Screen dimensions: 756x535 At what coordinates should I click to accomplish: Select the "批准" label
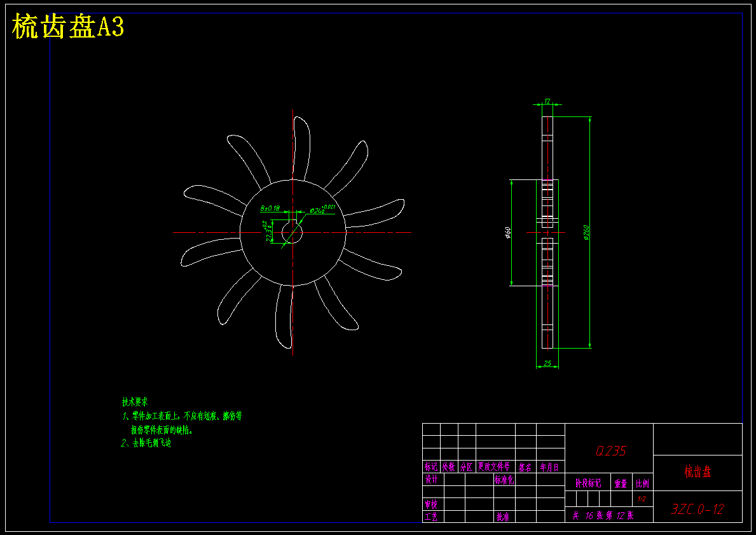point(502,517)
